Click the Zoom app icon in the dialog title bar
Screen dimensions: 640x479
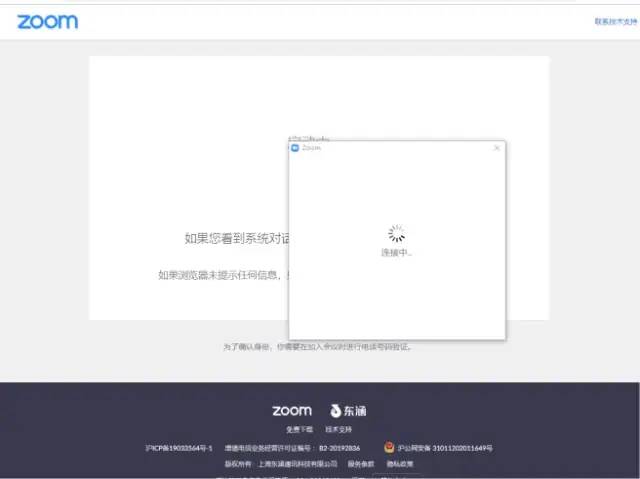295,148
